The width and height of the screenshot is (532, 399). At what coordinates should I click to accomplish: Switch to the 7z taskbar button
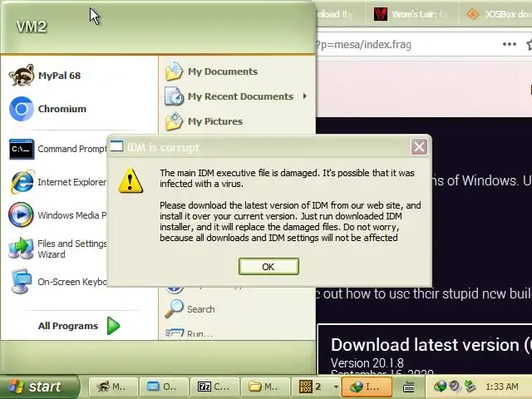(x=214, y=387)
